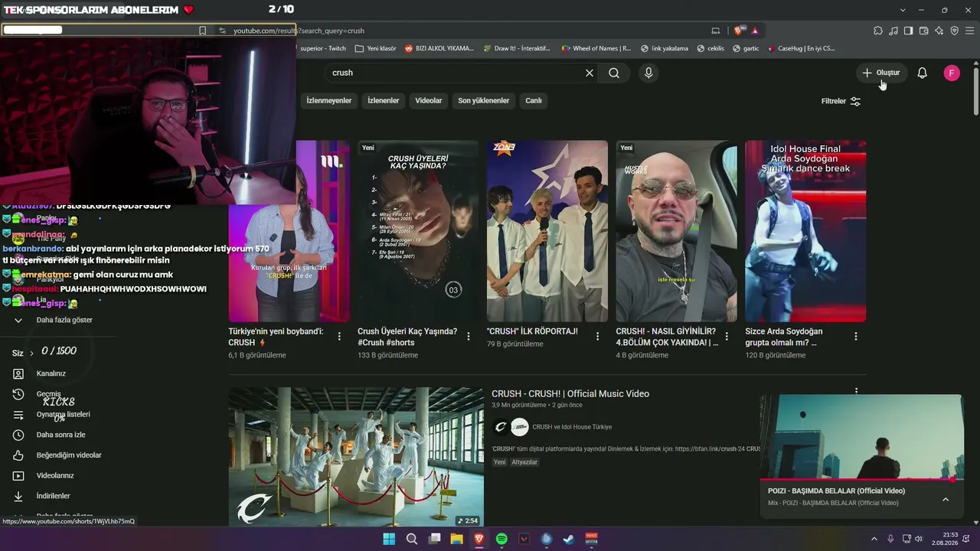Seek on the miniplayer progress bar
The width and height of the screenshot is (980, 551).
point(861,480)
